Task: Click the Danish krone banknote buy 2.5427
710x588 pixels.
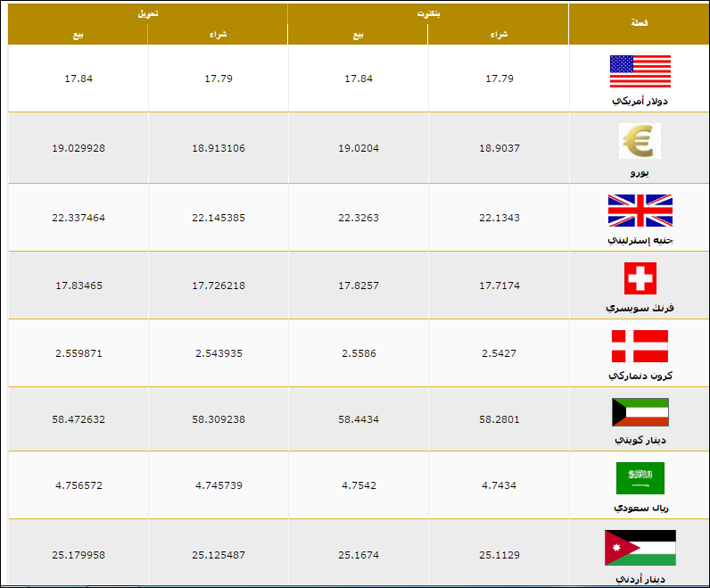Action: coord(499,353)
